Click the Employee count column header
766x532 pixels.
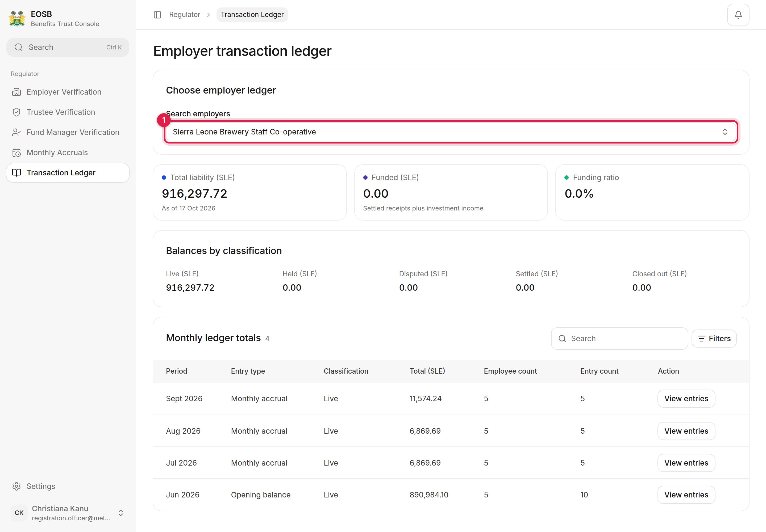(510, 371)
